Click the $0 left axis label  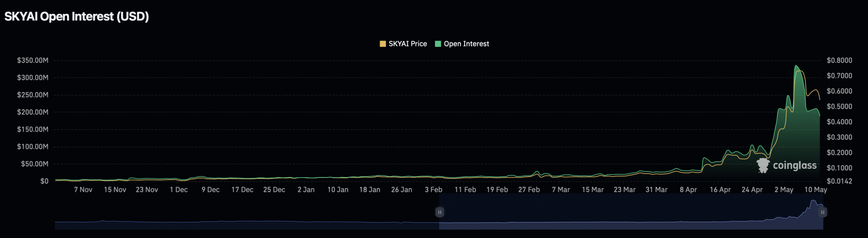click(44, 181)
